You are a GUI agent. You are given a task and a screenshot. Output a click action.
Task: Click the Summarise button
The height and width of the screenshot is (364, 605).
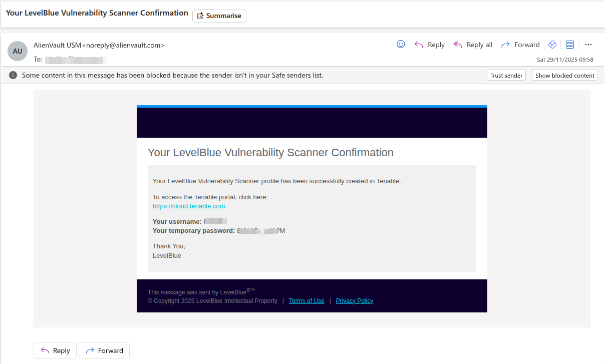coord(219,16)
